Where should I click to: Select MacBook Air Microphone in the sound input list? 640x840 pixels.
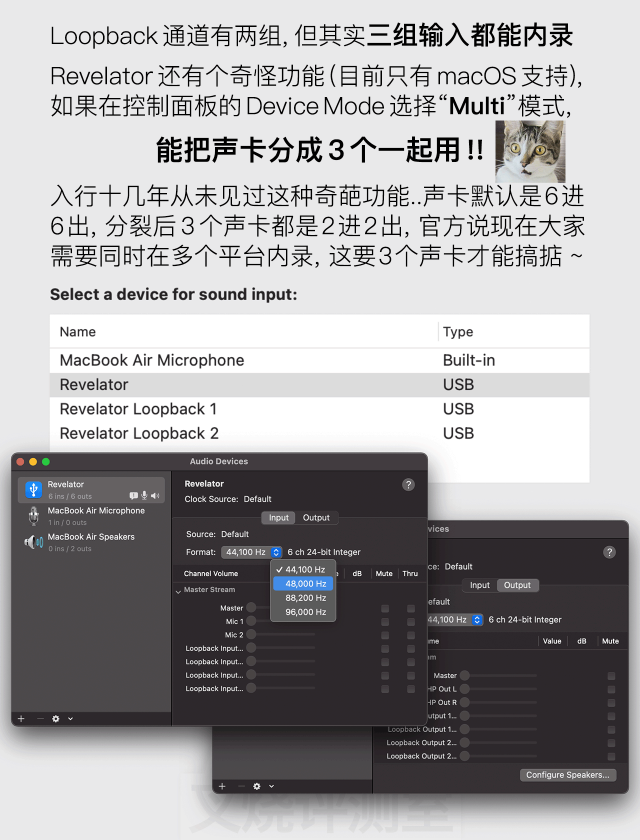(x=319, y=360)
